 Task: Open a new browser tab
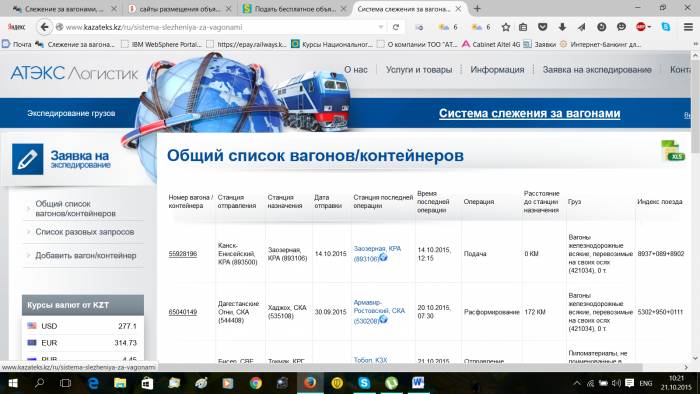[x=477, y=8]
